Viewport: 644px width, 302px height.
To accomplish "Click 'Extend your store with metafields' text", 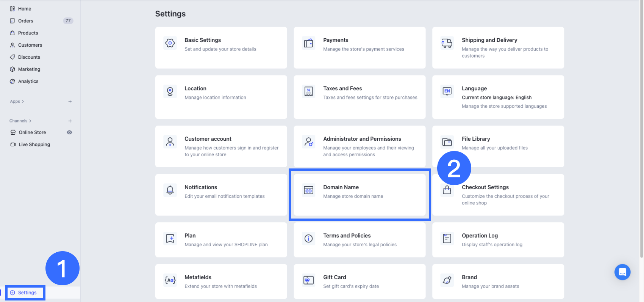I will pyautogui.click(x=220, y=286).
